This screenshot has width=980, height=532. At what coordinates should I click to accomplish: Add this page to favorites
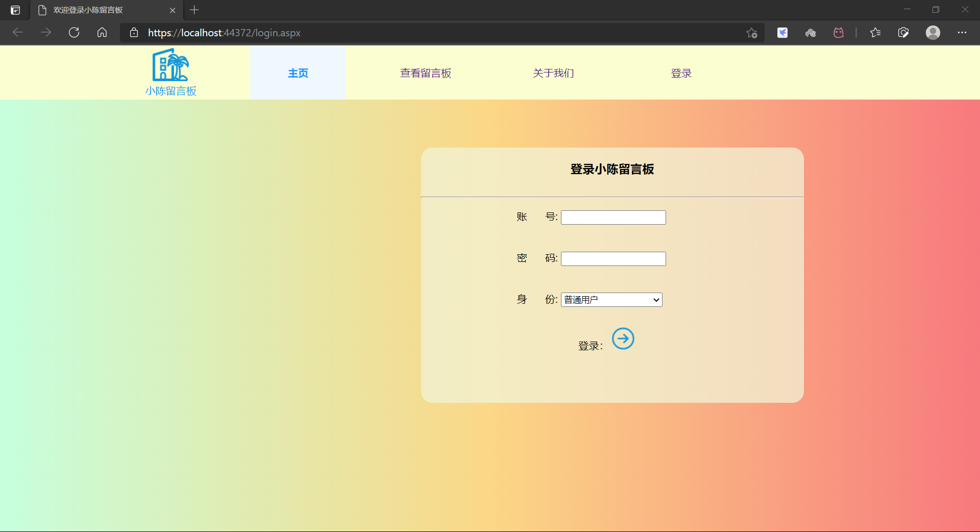tap(751, 33)
